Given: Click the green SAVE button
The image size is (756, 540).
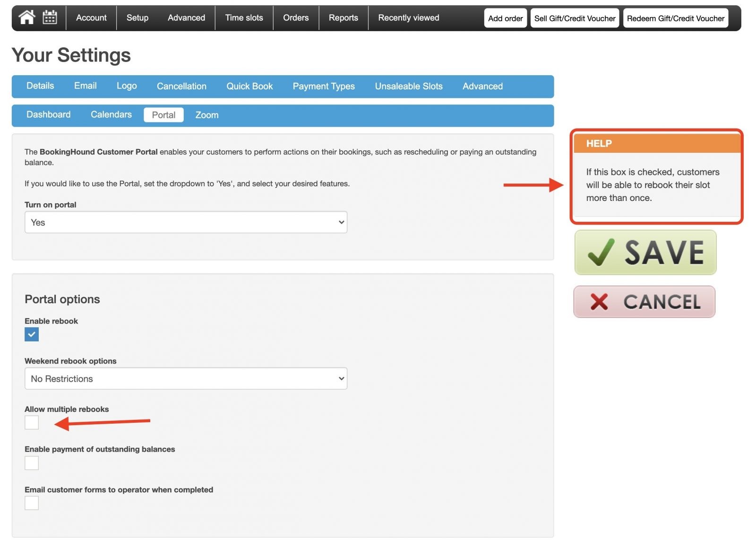Looking at the screenshot, I should pyautogui.click(x=645, y=253).
